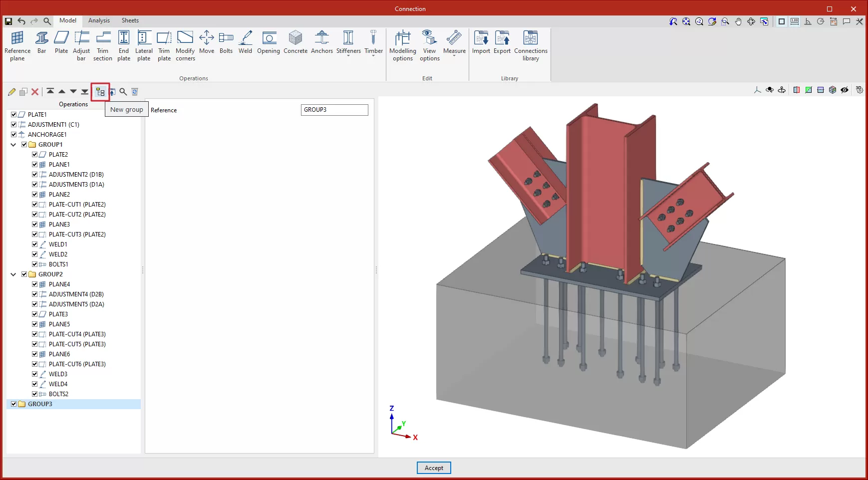
Task: Click the Measure tool
Action: pyautogui.click(x=454, y=42)
